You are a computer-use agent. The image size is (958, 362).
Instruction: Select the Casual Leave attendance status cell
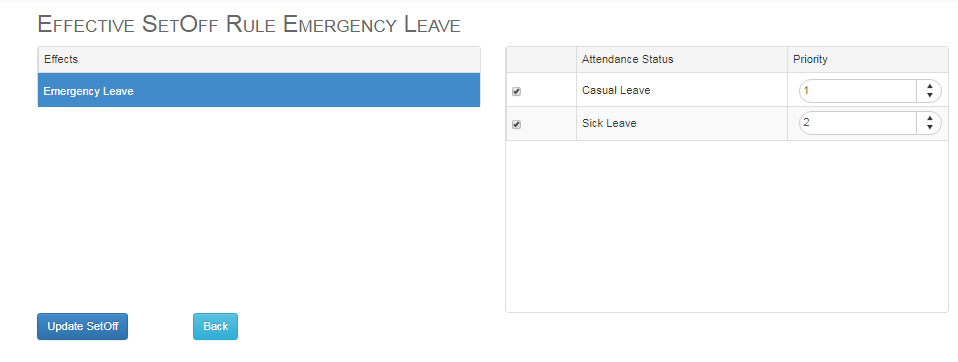click(x=682, y=90)
